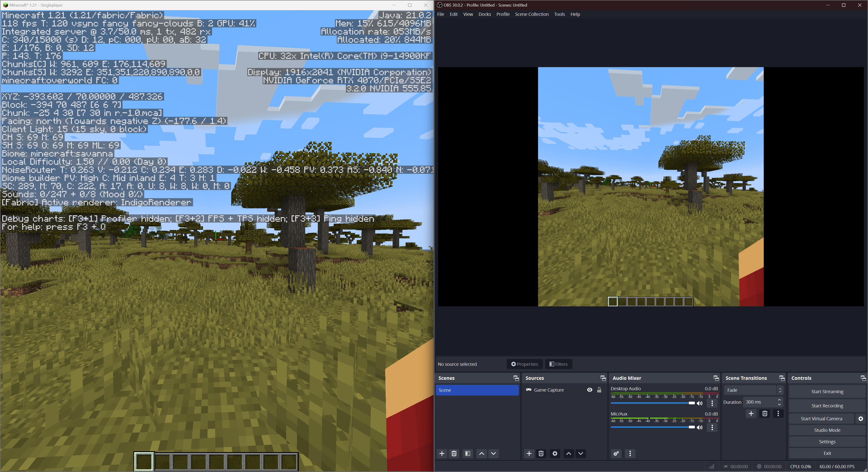Screen dimensions: 868x472
Task: Remove selected scene using trash icon
Action: [454, 453]
